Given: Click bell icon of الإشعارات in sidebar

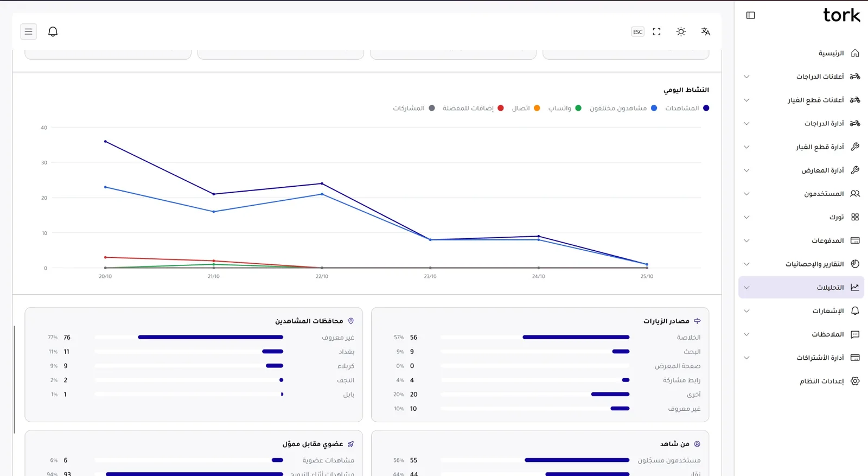Looking at the screenshot, I should click(x=855, y=311).
